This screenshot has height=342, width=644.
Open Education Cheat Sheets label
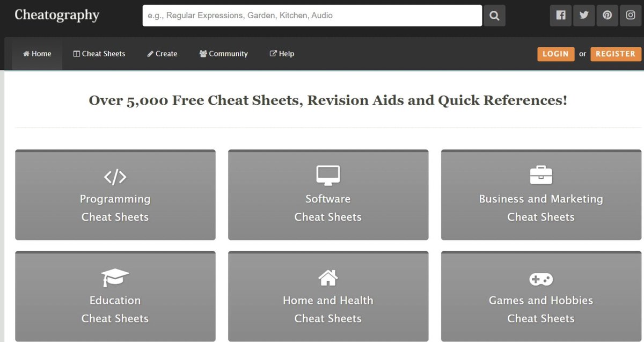point(115,309)
